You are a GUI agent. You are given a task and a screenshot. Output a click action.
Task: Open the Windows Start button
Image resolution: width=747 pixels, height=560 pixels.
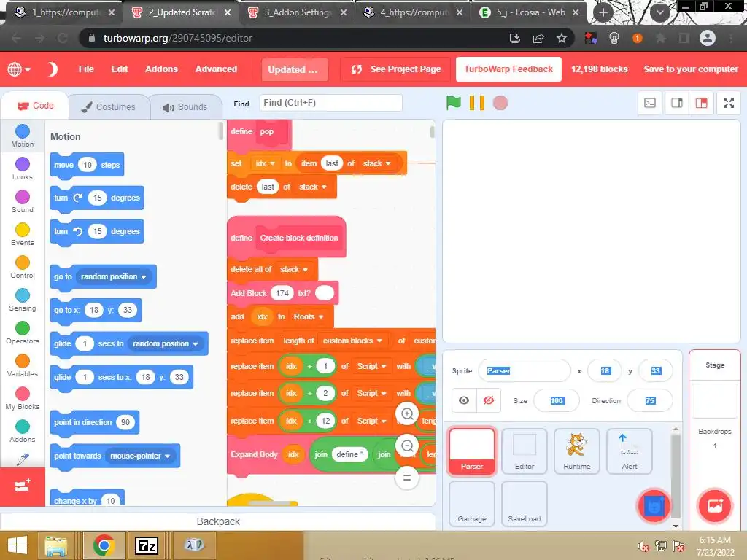18,545
